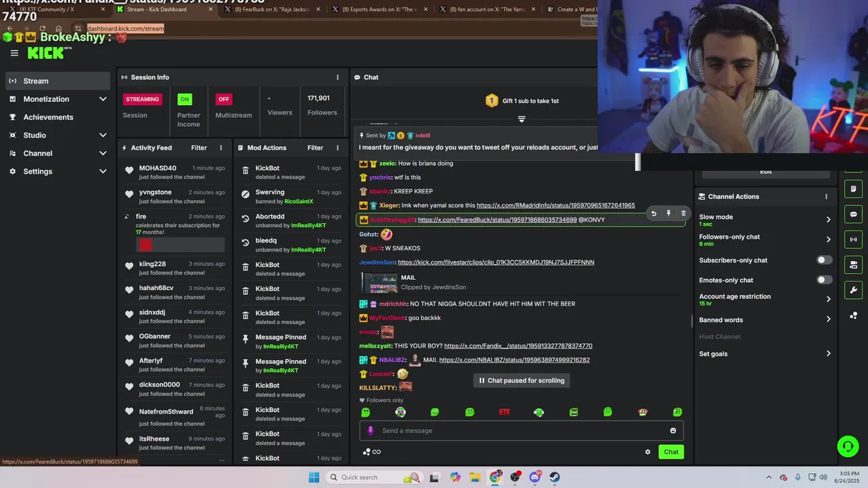Open Mod Actions Filter
Image resolution: width=868 pixels, height=488 pixels.
315,148
